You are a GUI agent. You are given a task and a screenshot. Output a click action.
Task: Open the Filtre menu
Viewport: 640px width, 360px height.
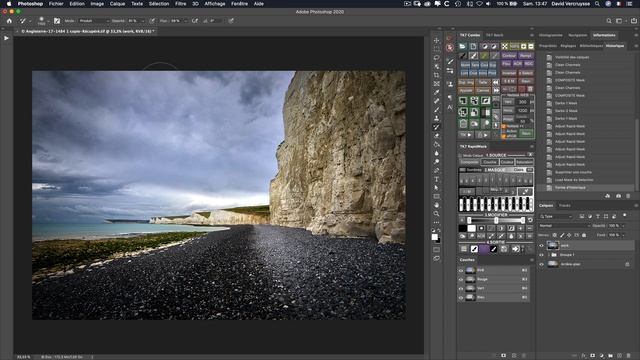click(180, 4)
